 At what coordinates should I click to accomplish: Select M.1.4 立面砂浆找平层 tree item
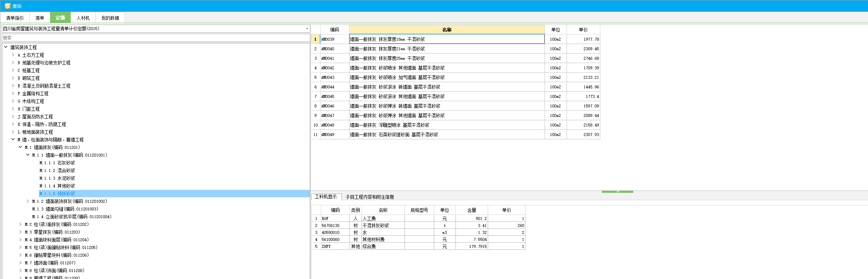coord(72,217)
